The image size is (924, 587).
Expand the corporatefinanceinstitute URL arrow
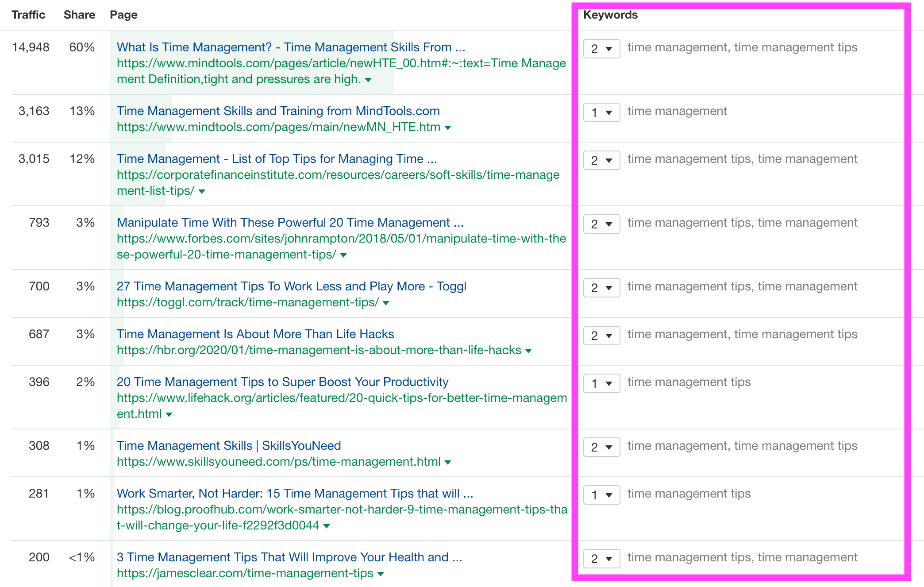tap(201, 191)
